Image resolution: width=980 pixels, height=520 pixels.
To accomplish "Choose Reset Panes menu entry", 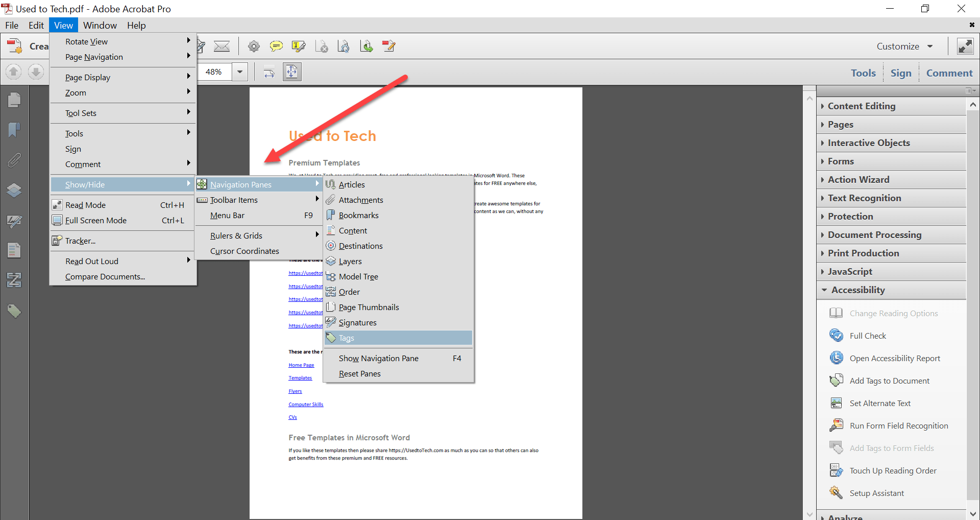I will pos(398,373).
